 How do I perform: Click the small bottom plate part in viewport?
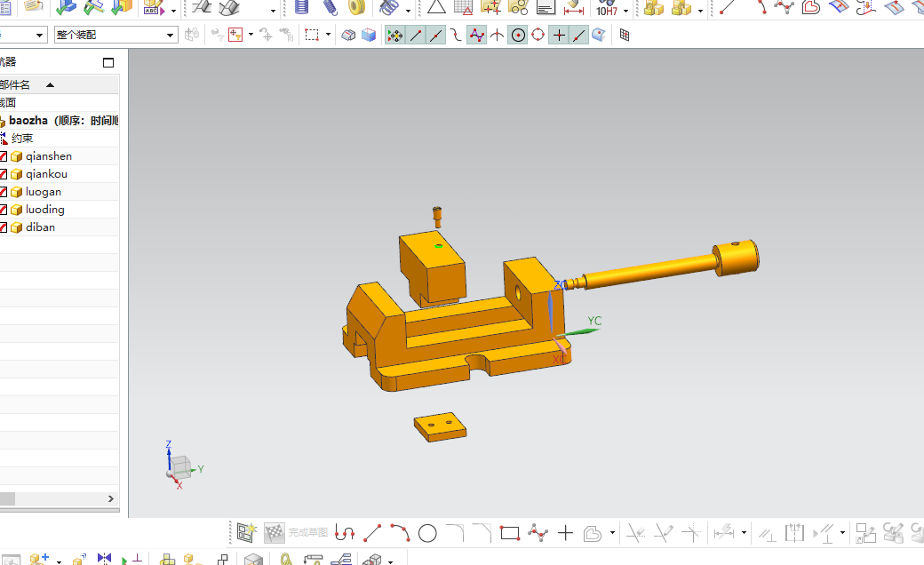coord(440,426)
